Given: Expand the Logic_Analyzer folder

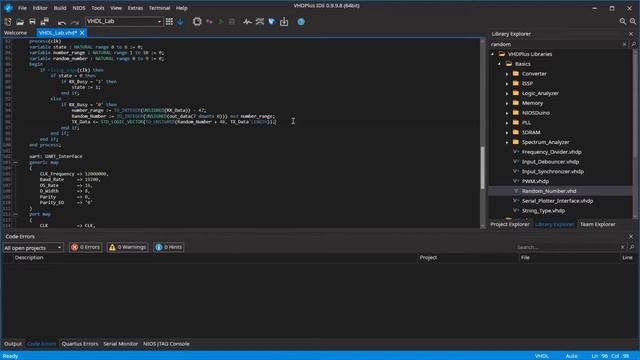Looking at the screenshot, I should tap(507, 93).
